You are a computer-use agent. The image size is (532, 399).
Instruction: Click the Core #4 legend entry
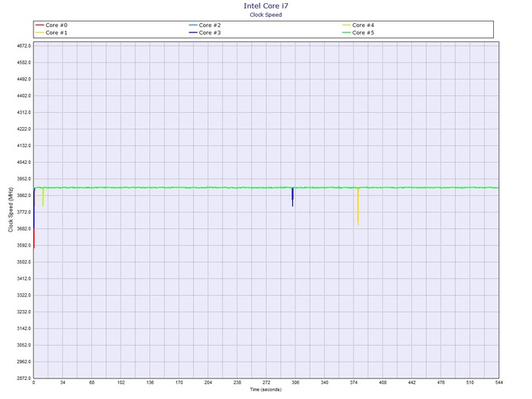pyautogui.click(x=358, y=25)
